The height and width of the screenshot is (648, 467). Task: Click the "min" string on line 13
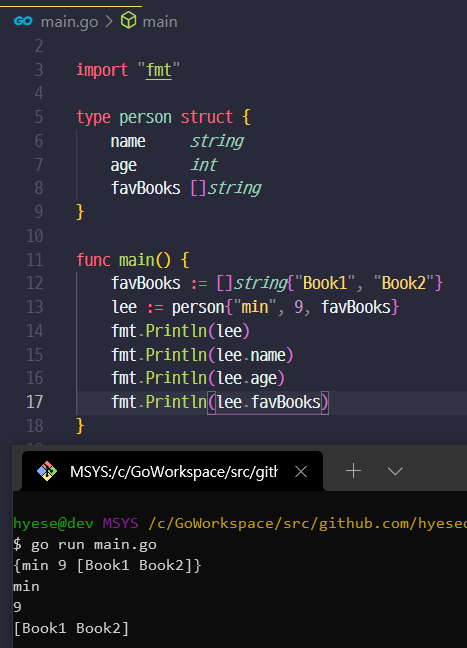(255, 307)
